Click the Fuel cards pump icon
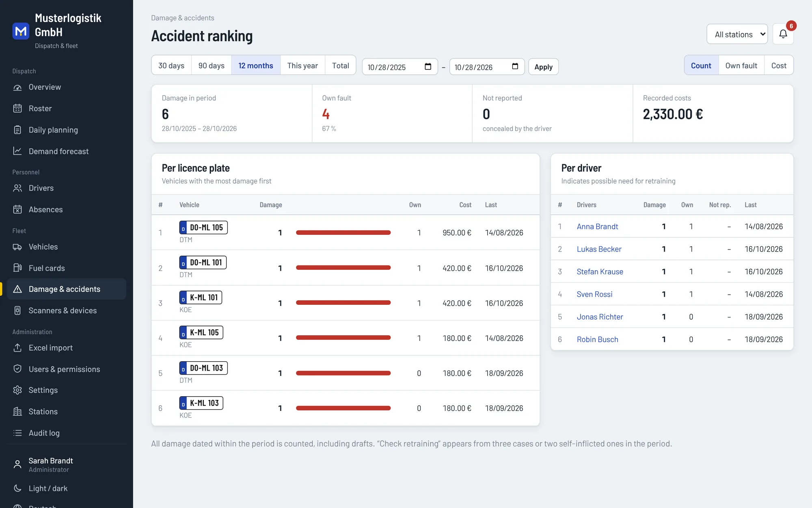This screenshot has width=812, height=508. (17, 268)
